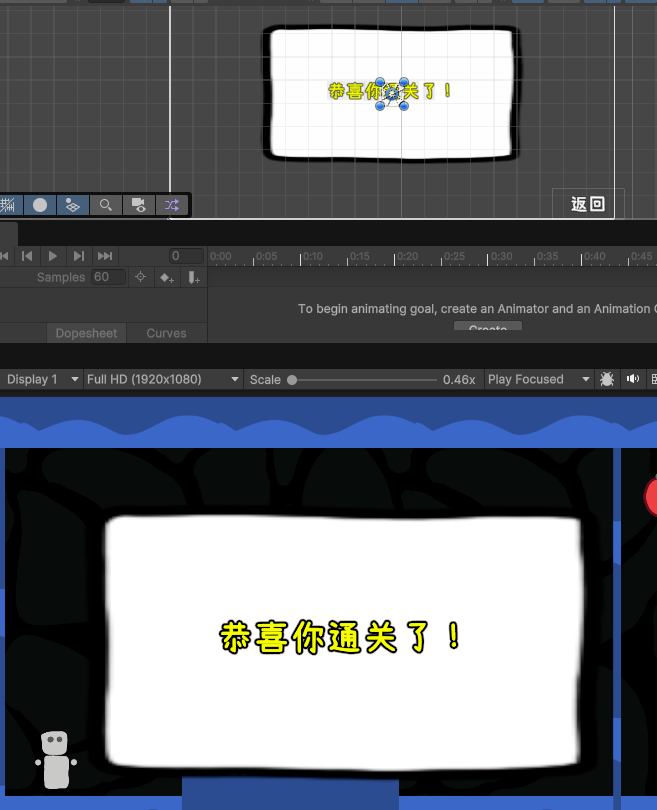Toggle the crossed-out grid overlay icon
The width and height of the screenshot is (657, 810).
pos(8,205)
